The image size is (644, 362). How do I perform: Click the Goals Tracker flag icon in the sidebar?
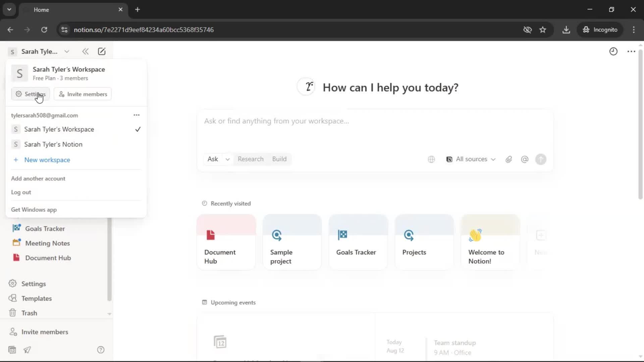16,228
